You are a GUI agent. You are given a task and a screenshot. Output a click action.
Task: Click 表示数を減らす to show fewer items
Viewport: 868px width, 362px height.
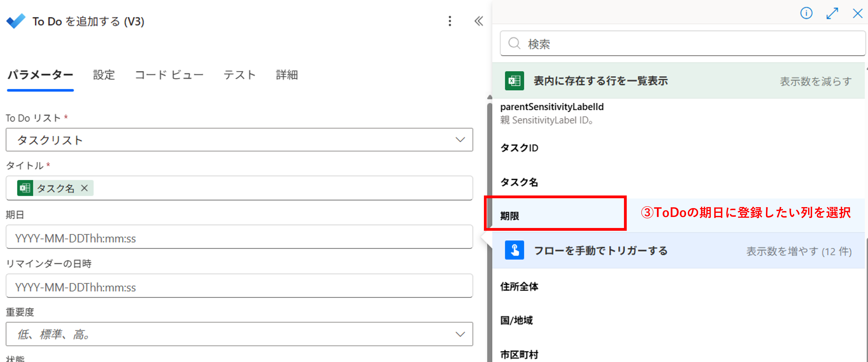(x=816, y=81)
